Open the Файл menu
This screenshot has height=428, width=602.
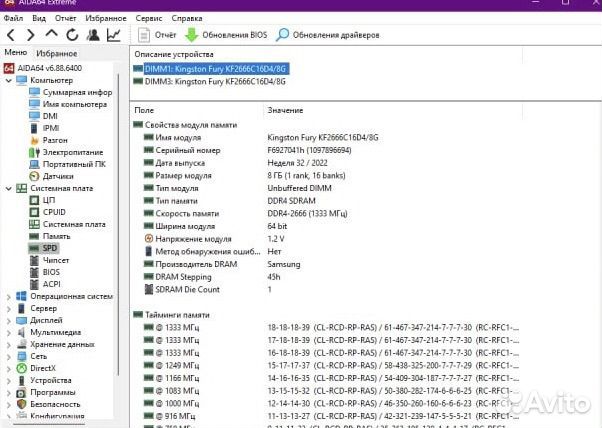coord(13,18)
